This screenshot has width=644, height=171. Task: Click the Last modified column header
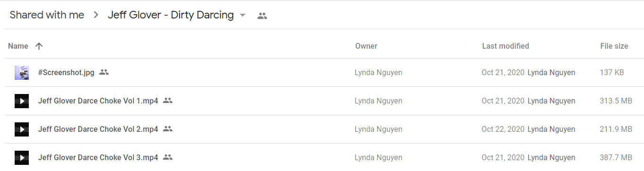pos(506,46)
